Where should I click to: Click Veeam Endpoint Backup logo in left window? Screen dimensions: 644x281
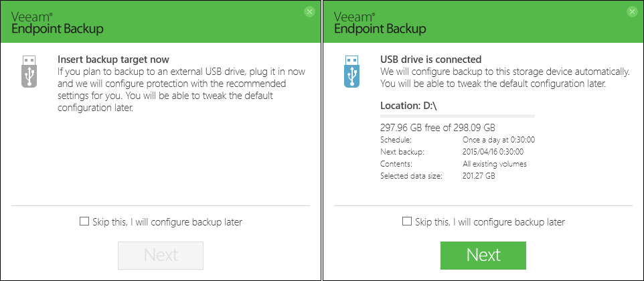coord(57,23)
